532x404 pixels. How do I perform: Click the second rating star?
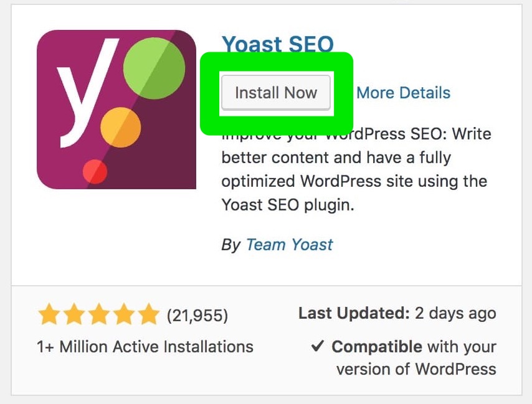coord(74,315)
